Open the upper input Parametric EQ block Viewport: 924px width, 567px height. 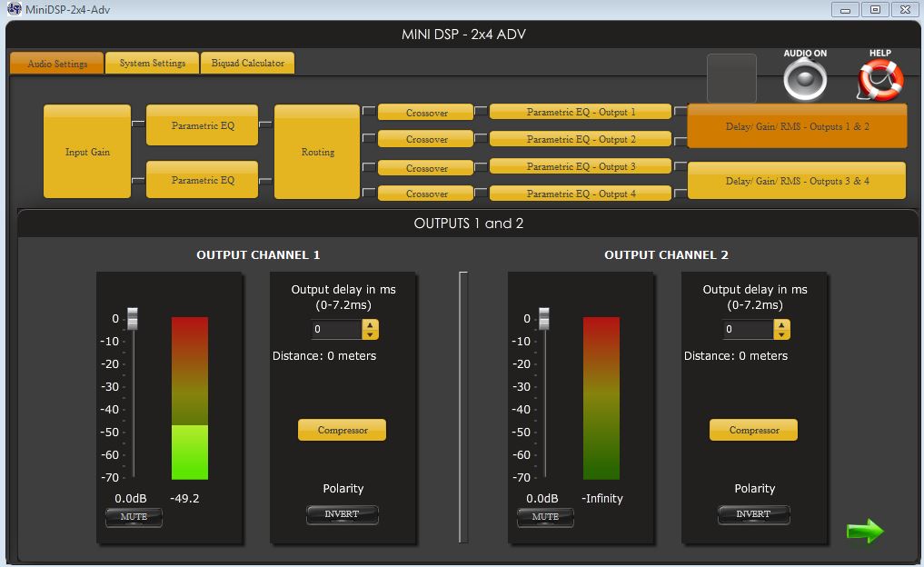(202, 125)
